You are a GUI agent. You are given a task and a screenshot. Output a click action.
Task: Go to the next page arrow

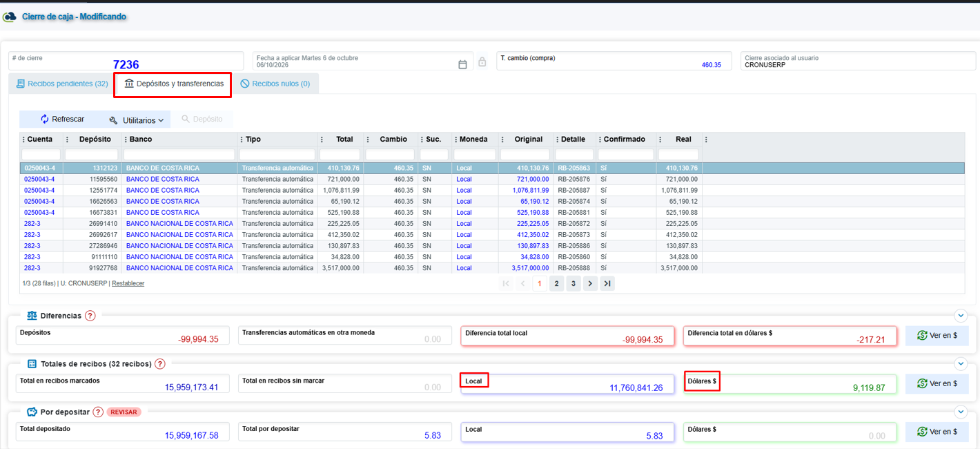pos(590,283)
